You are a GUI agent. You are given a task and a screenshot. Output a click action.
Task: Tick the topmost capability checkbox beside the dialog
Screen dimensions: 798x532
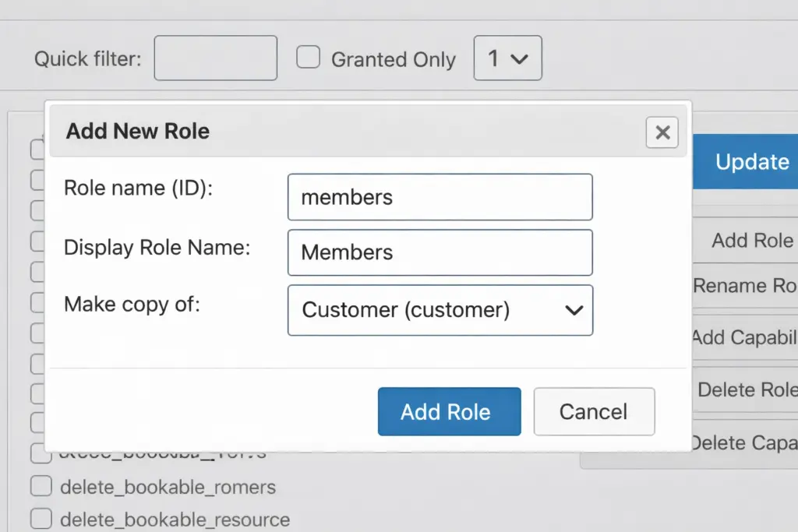pos(37,150)
